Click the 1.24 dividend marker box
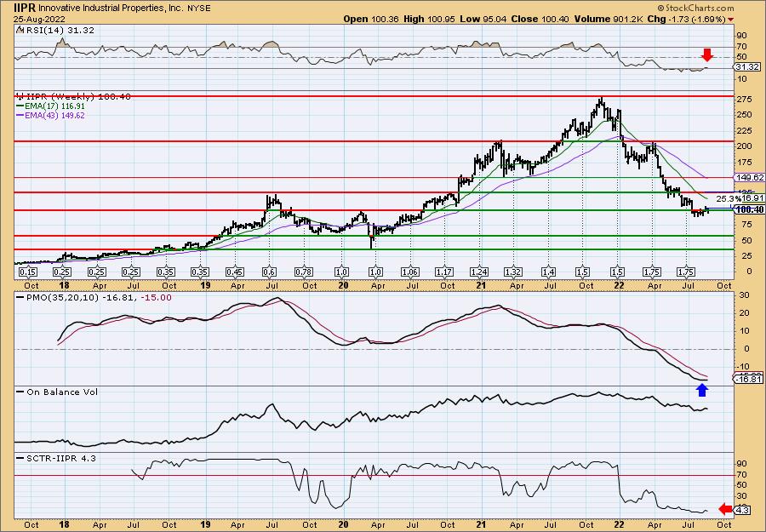 [480, 272]
